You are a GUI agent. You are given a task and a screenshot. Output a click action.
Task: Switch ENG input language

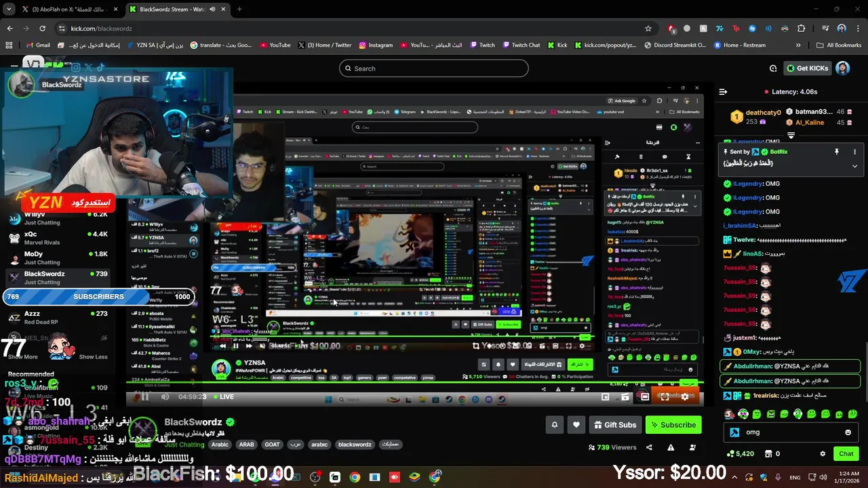click(x=795, y=477)
